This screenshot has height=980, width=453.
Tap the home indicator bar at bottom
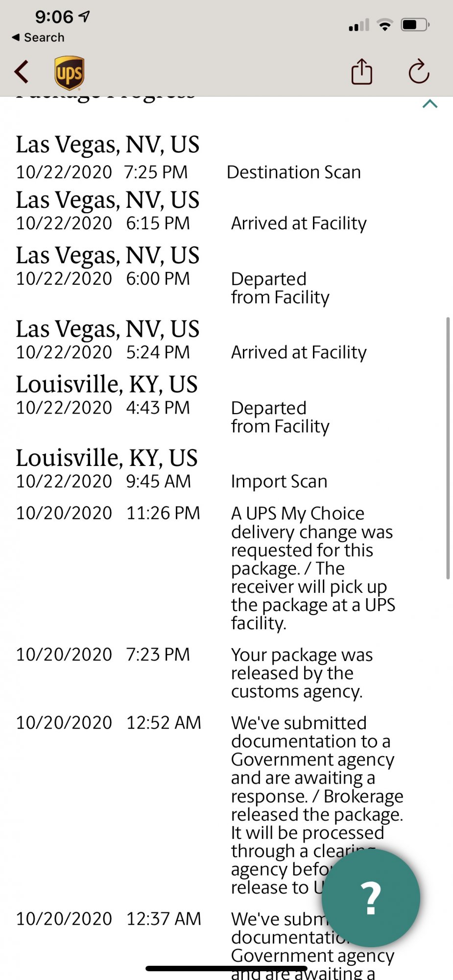(226, 968)
